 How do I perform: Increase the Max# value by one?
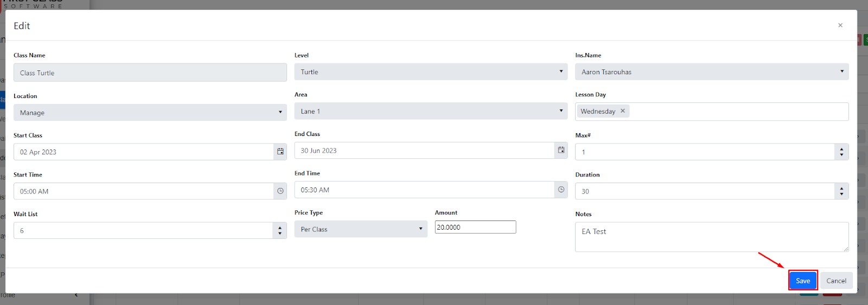(x=841, y=149)
